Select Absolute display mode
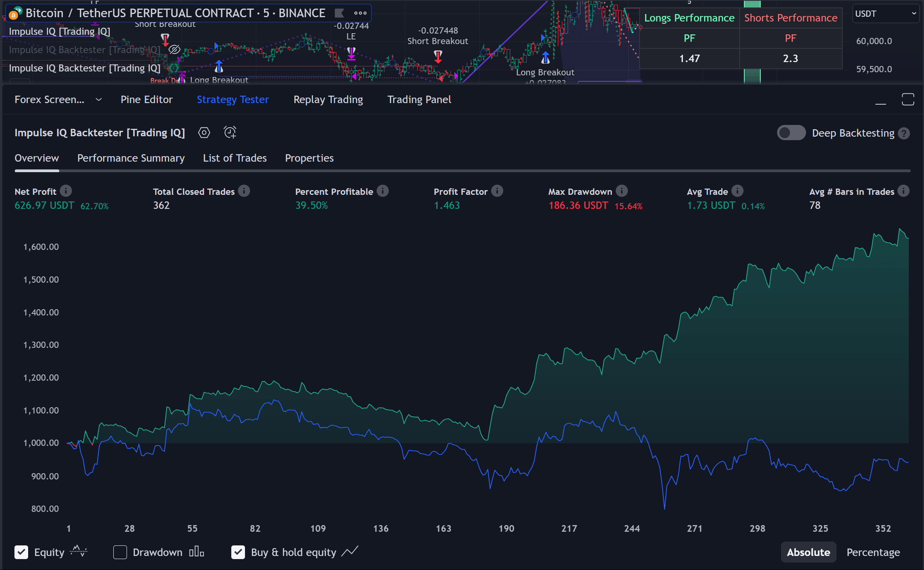Screen dimensions: 924x570 (x=808, y=552)
